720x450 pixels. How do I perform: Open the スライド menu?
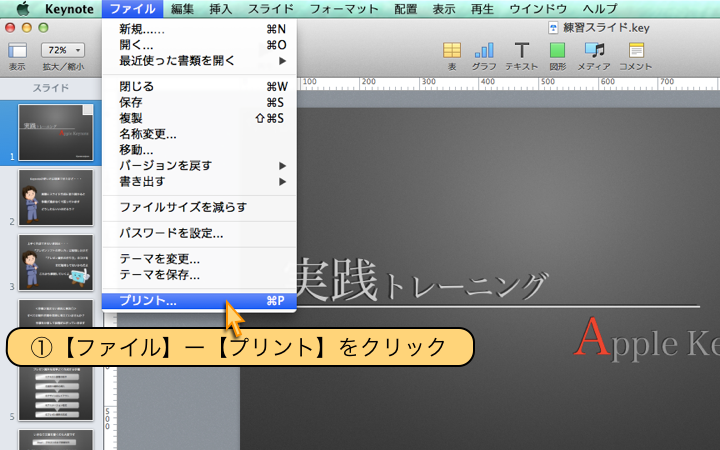[270, 9]
